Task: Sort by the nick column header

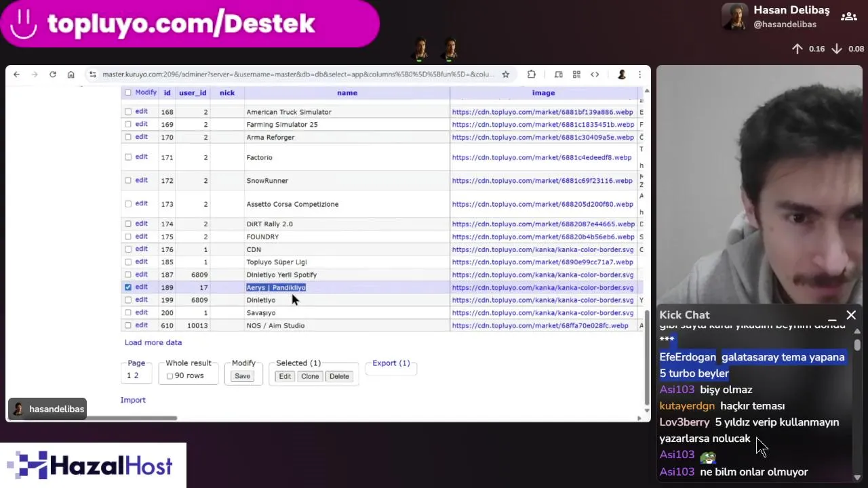Action: [x=227, y=93]
